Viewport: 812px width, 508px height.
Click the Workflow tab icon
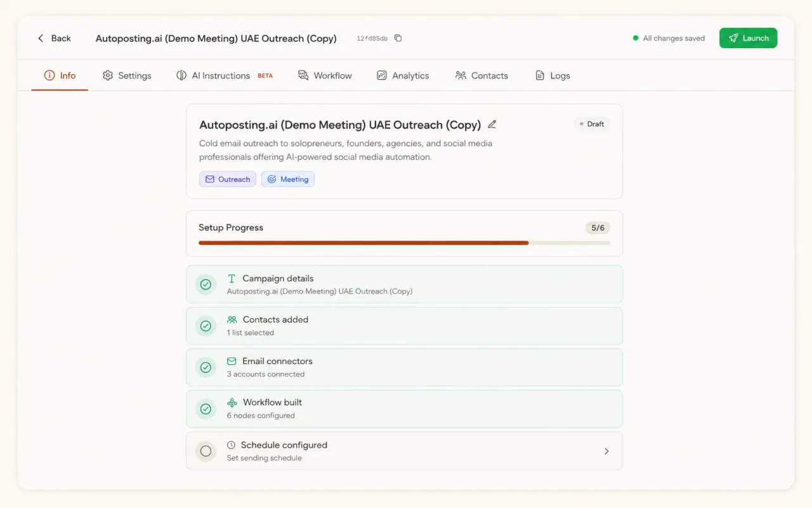(x=303, y=75)
